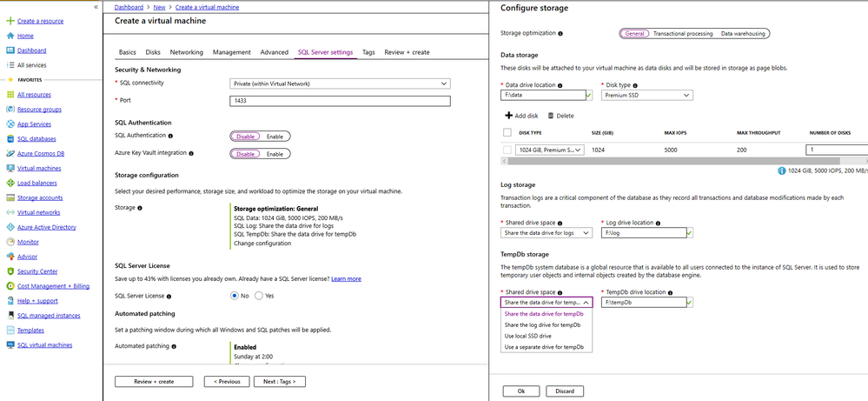Image resolution: width=868 pixels, height=401 pixels.
Task: Click the Review + create button at the bottom
Action: click(154, 382)
